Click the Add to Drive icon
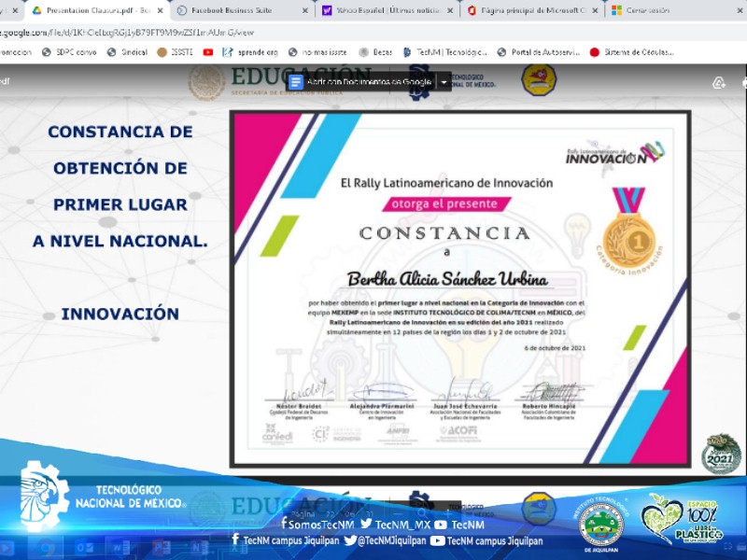 [718, 83]
